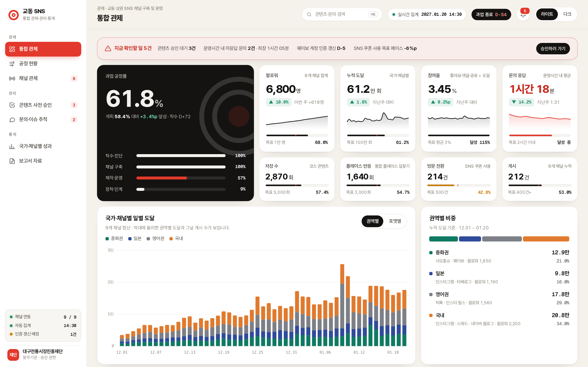This screenshot has height=367, width=588.
Task: Open the notification bell with 5 alerts
Action: (523, 14)
